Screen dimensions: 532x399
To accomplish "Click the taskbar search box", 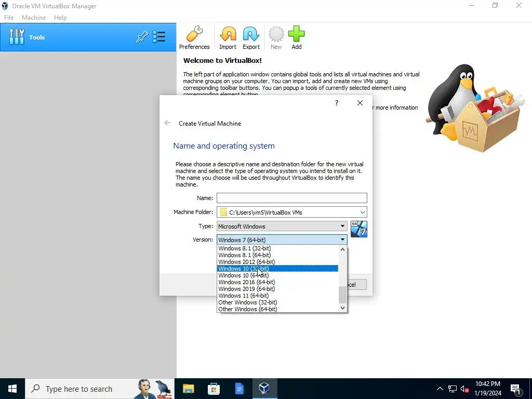I will (100, 389).
